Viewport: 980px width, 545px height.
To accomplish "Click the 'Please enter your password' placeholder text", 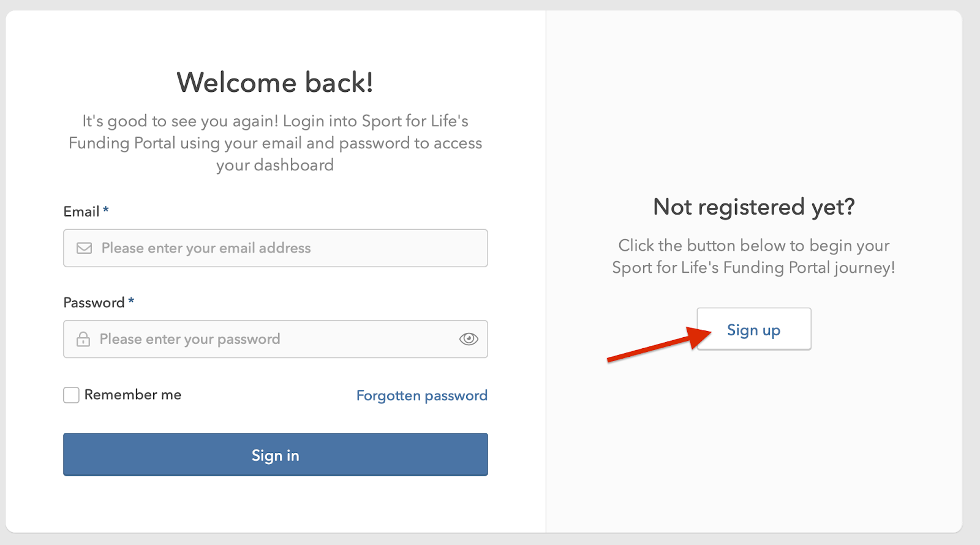I will (190, 339).
